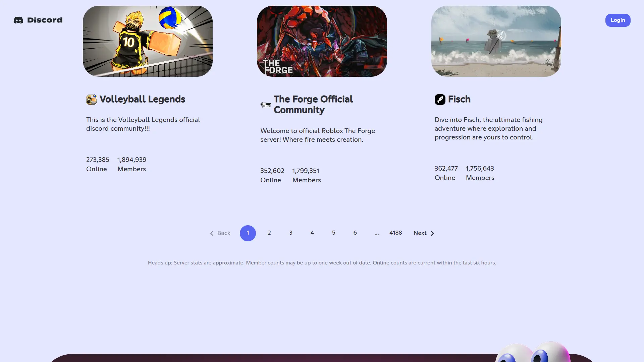Open The Forge banner image
This screenshot has width=644, height=362.
click(322, 41)
